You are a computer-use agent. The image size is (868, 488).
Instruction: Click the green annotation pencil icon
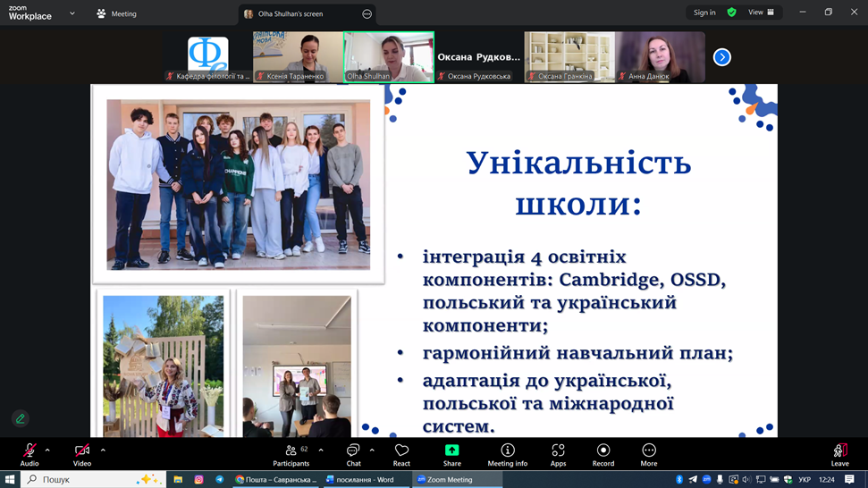pyautogui.click(x=20, y=418)
